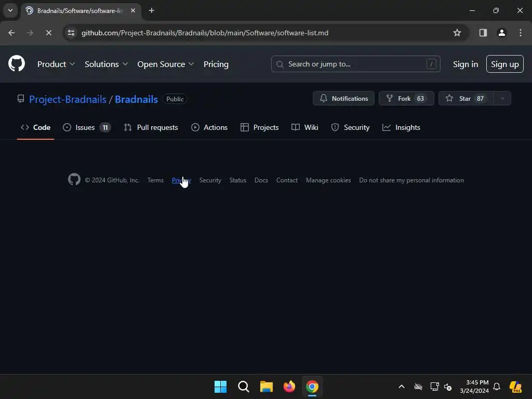Viewport: 532px width, 399px height.
Task: Open the footer Status link
Action: click(237, 180)
